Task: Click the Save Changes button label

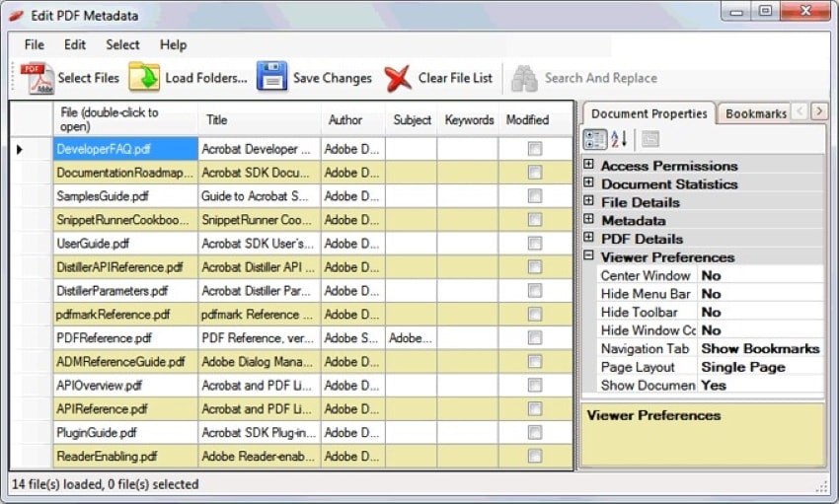Action: [x=333, y=78]
